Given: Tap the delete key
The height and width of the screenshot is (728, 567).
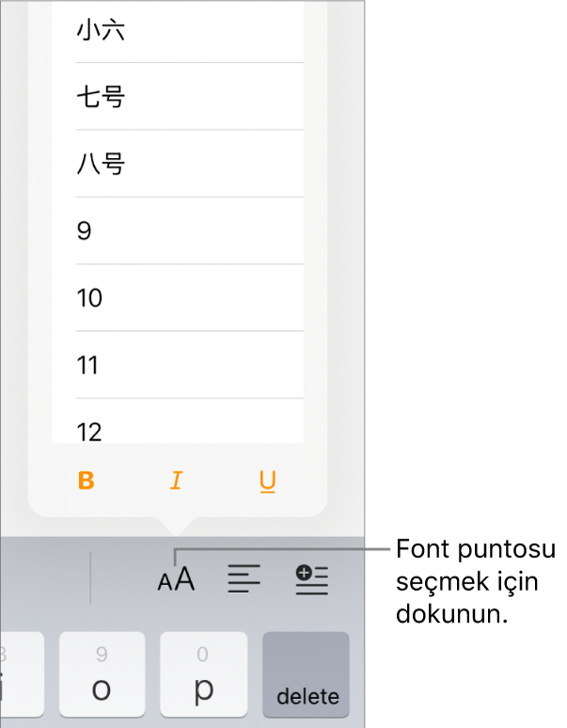Looking at the screenshot, I should (307, 674).
